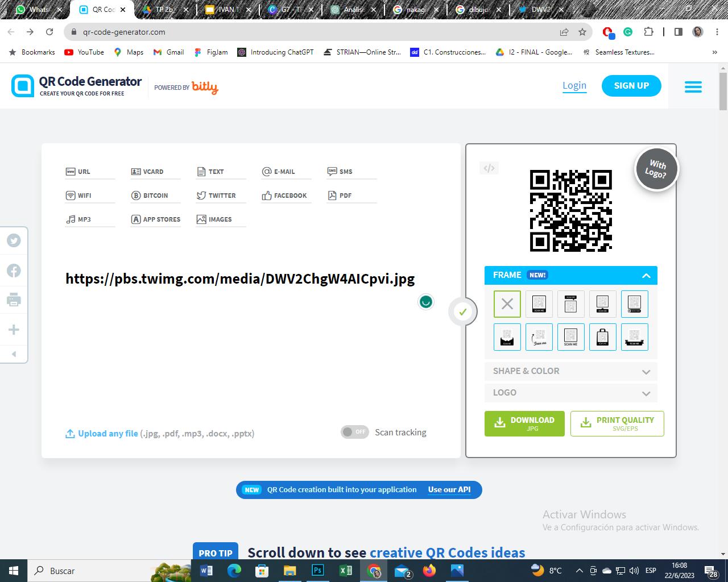This screenshot has width=728, height=582.
Task: Confirm the QR code with the green checkmark button
Action: (463, 311)
